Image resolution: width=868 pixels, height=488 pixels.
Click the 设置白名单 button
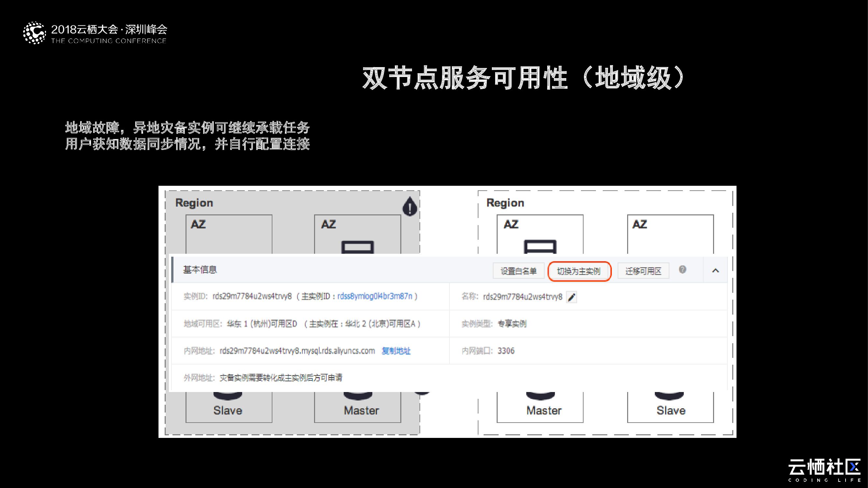518,271
